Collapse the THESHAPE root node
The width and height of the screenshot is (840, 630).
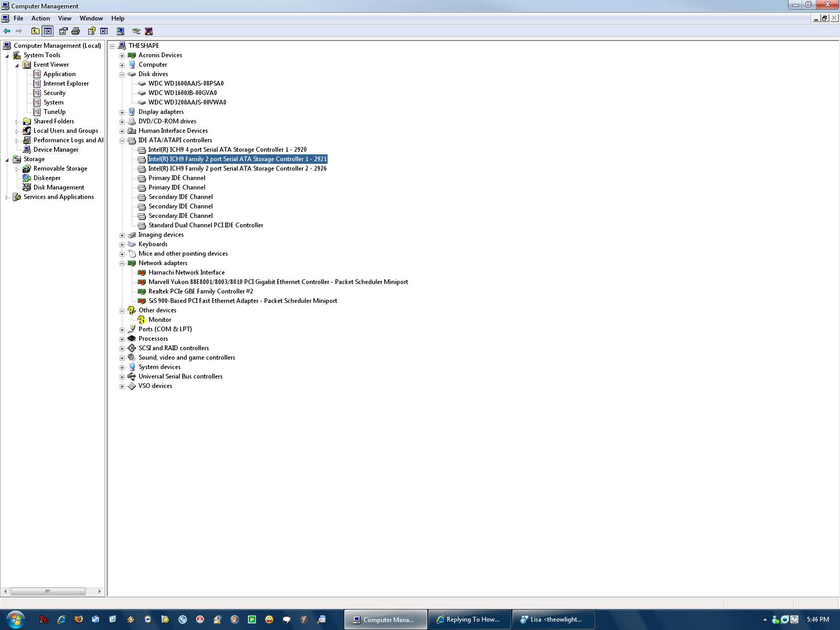(x=112, y=46)
